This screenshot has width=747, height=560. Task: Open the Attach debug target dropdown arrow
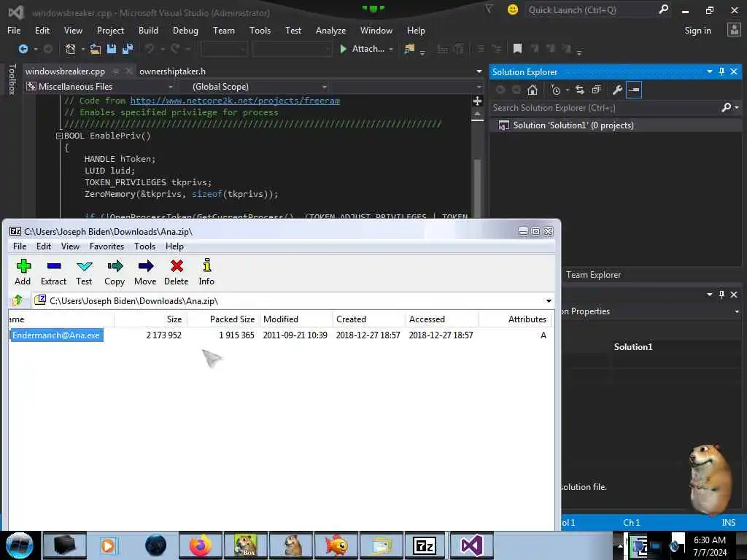point(391,49)
